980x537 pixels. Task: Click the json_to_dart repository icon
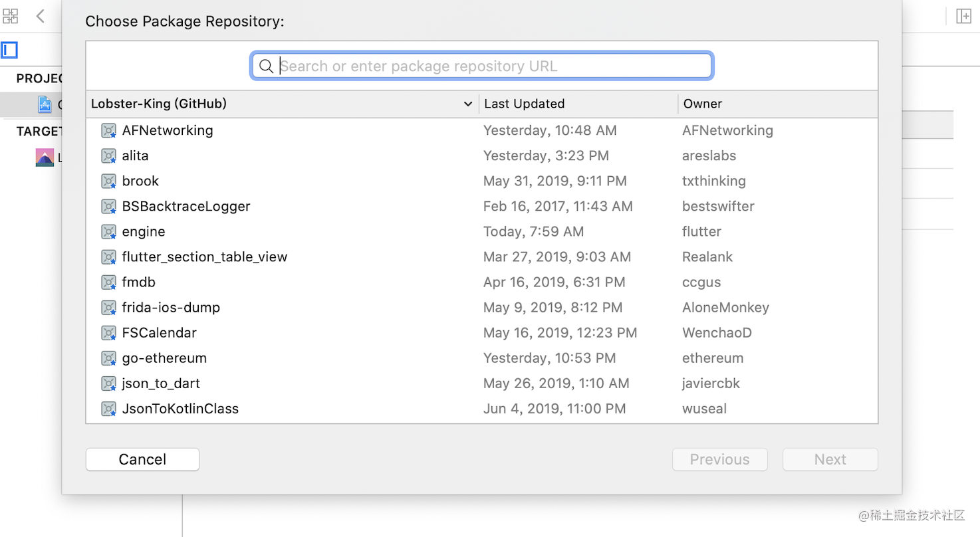[109, 383]
